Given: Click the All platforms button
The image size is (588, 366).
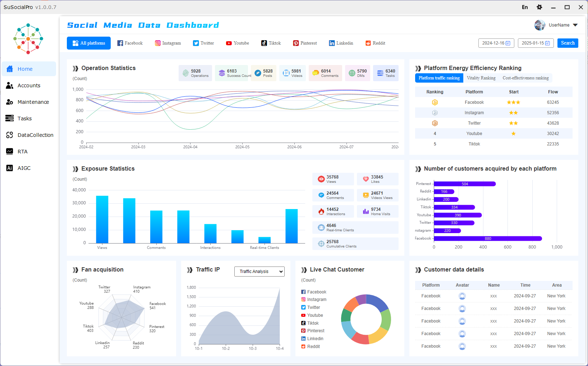Looking at the screenshot, I should click(x=89, y=43).
